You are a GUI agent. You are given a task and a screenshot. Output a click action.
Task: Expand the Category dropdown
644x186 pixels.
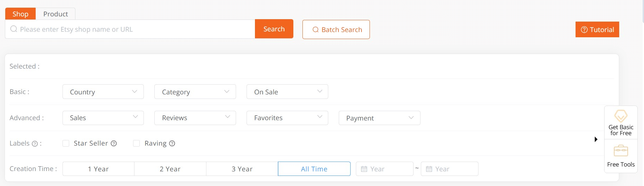point(195,92)
